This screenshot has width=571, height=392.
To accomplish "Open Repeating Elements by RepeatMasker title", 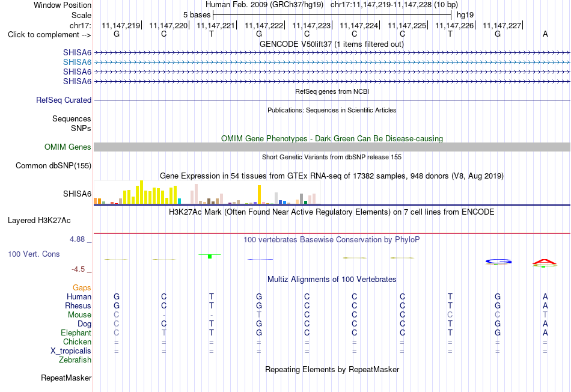I will click(332, 369).
